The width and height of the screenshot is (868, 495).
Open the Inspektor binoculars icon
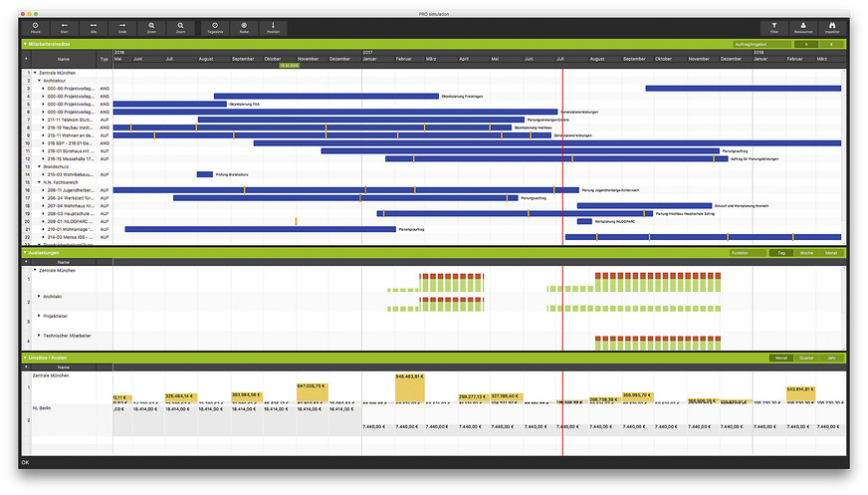832,28
